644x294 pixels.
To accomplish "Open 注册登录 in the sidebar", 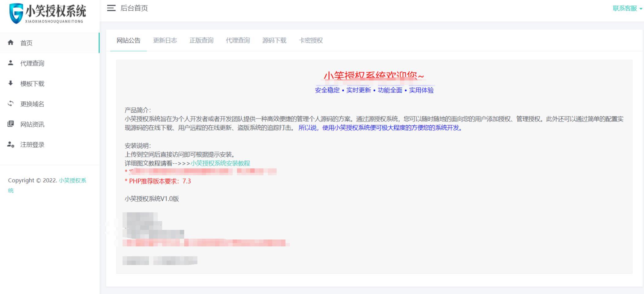I will point(50,145).
